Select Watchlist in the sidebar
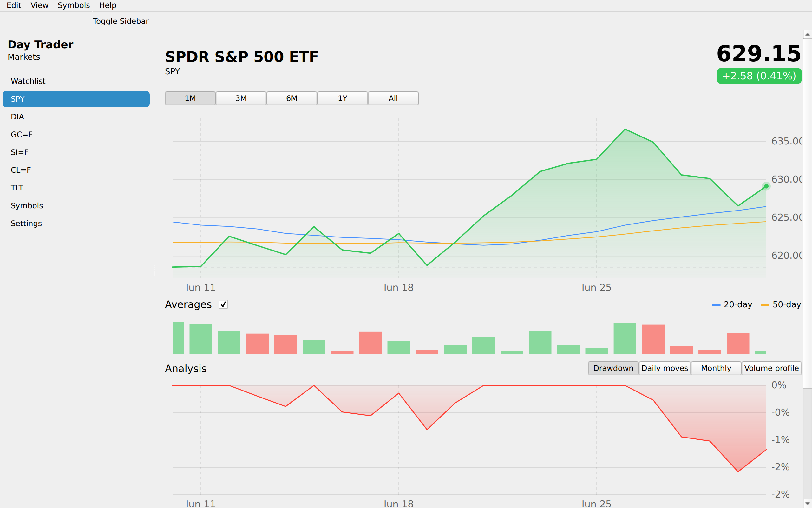Screen dimensions: 812x508 [76, 81]
